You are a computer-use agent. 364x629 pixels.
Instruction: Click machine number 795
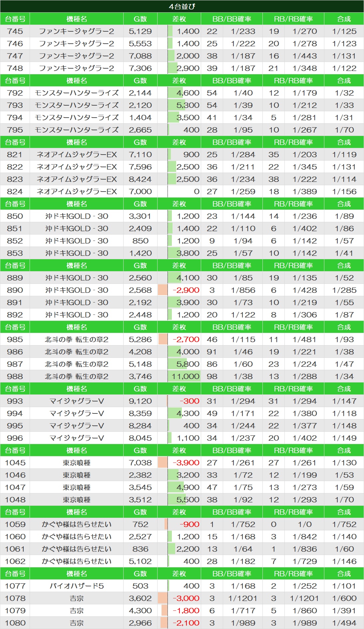point(15,130)
